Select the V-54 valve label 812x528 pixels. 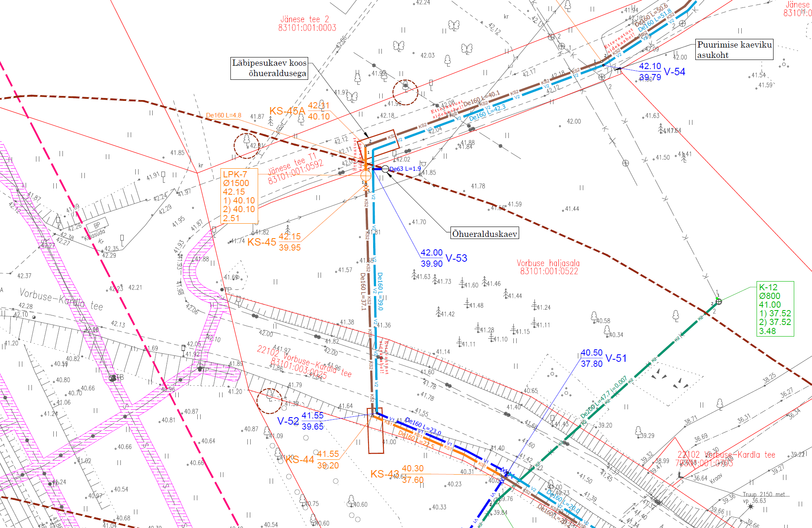pyautogui.click(x=674, y=72)
